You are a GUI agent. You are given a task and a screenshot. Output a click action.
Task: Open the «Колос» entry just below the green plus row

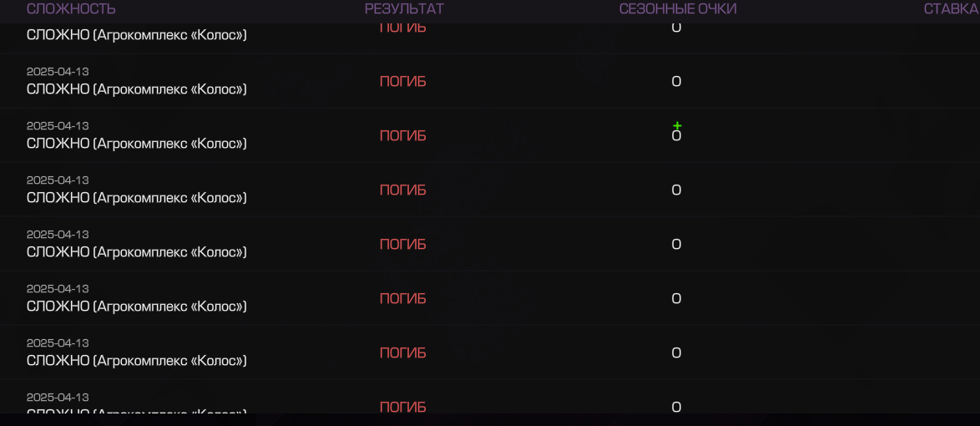(x=137, y=198)
